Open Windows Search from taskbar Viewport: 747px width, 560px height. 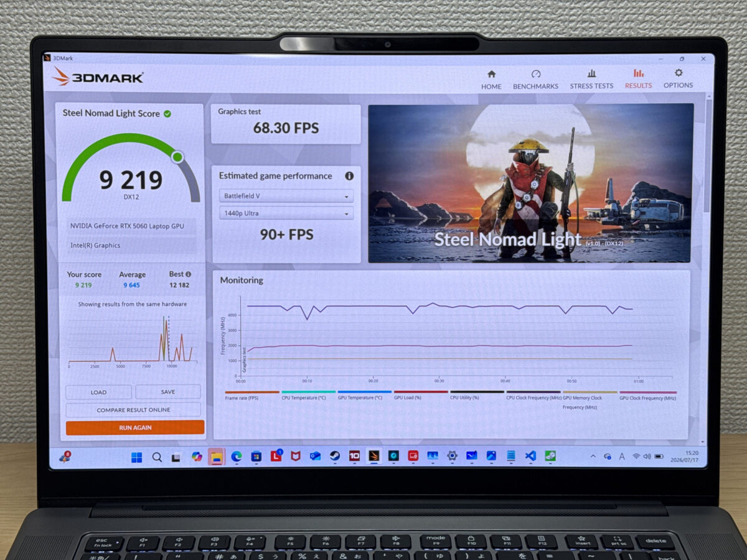click(x=157, y=457)
